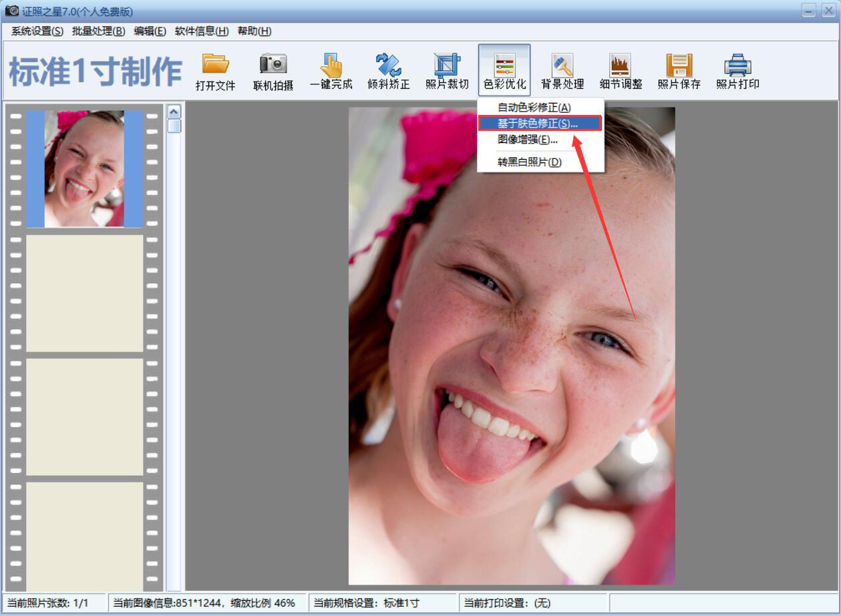Run the 一键完成 one-click tool
Screen dimensions: 841x616
click(x=331, y=65)
